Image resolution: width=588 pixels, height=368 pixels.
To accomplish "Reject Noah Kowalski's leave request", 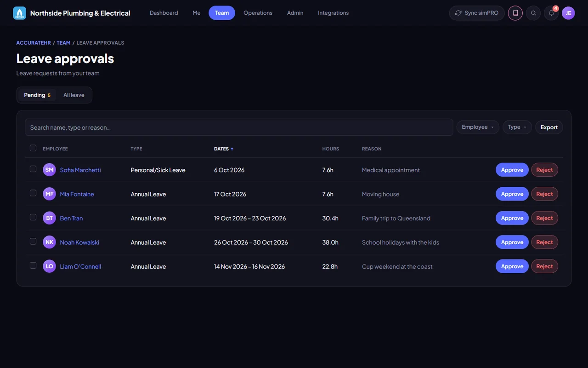I will 544,242.
